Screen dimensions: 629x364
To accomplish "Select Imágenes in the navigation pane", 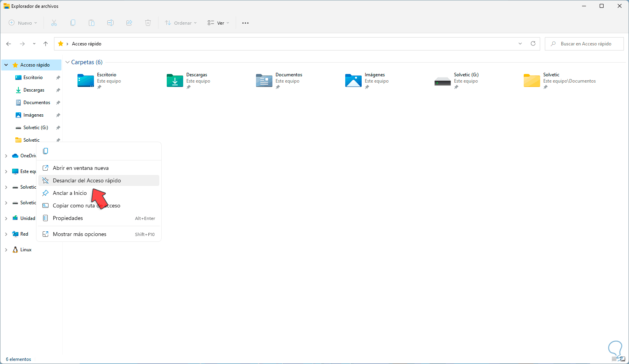I will (x=33, y=115).
